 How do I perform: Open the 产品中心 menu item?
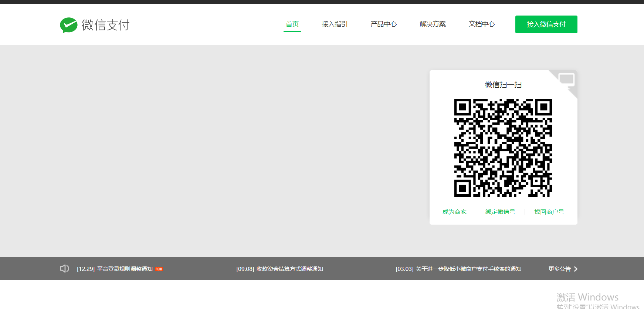(x=383, y=24)
